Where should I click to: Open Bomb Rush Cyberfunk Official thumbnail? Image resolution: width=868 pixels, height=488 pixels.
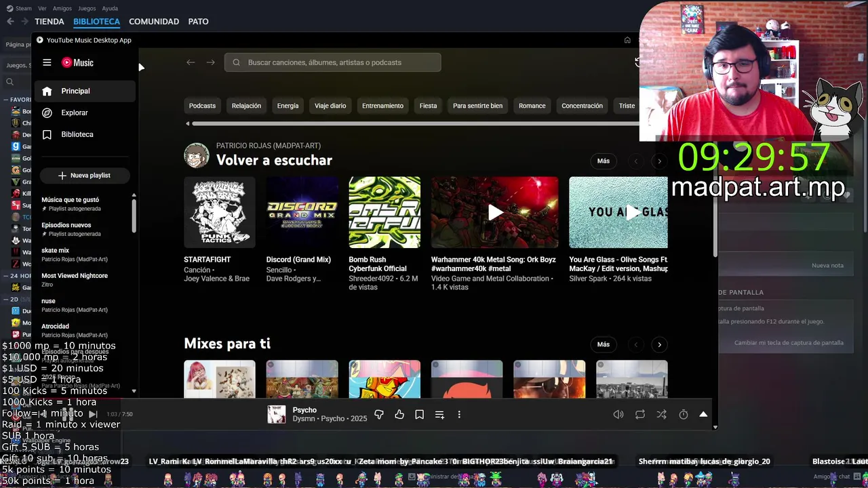(x=384, y=212)
